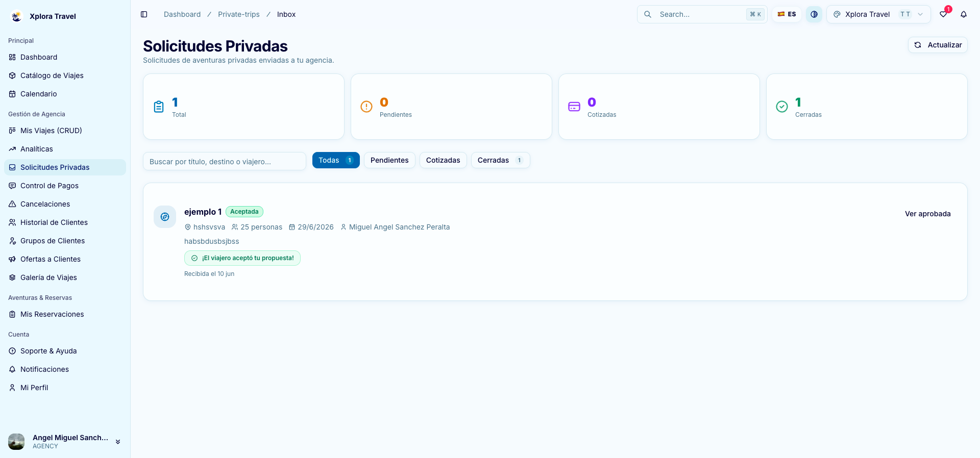Click the user avatar thumbnail
This screenshot has width=980, height=458.
click(x=16, y=442)
